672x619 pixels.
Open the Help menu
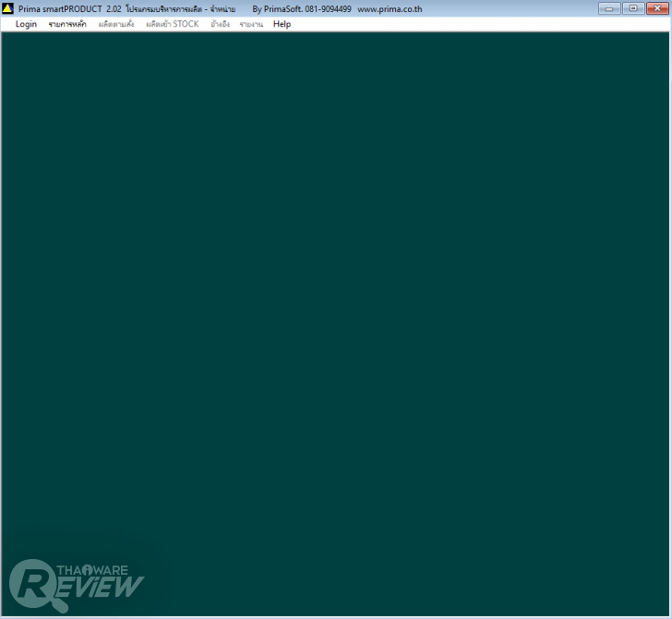(282, 24)
